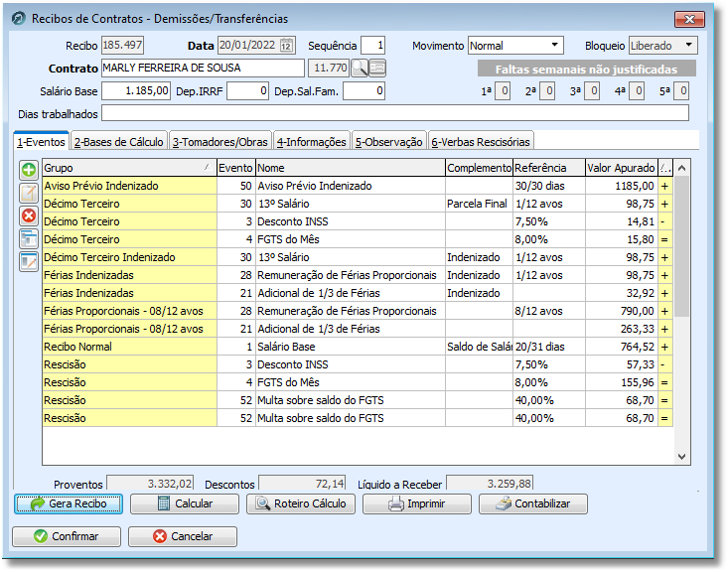Click the 5ª week absences field
Image resolution: width=728 pixels, height=573 pixels.
click(681, 91)
